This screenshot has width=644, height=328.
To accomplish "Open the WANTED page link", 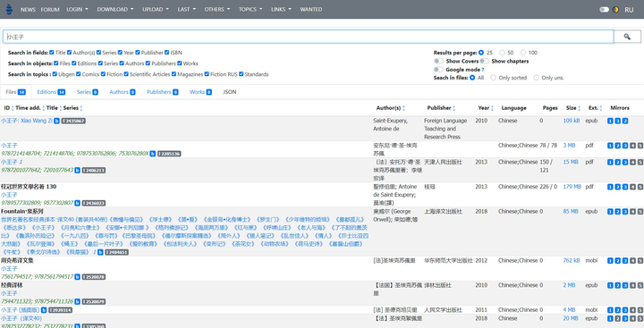I will 311,10.
